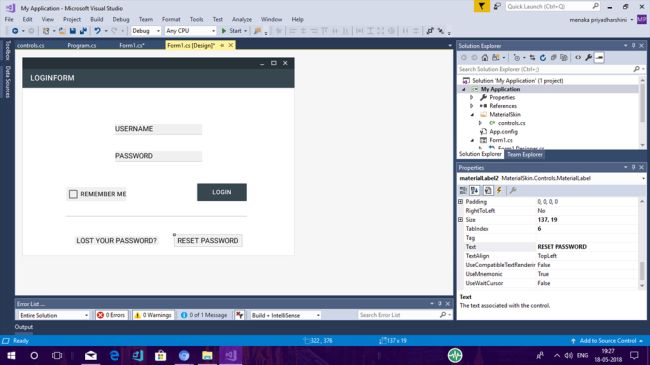Open File Explorer from the taskbar

207,355
